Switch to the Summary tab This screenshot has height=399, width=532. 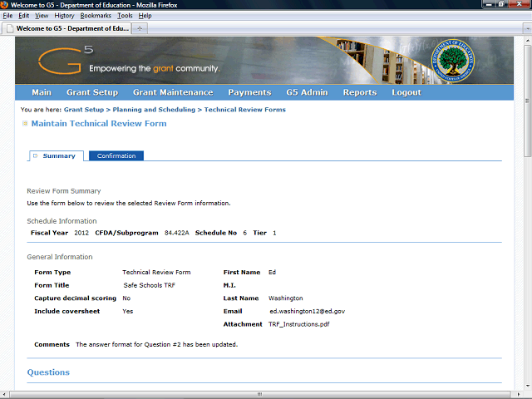(56, 155)
